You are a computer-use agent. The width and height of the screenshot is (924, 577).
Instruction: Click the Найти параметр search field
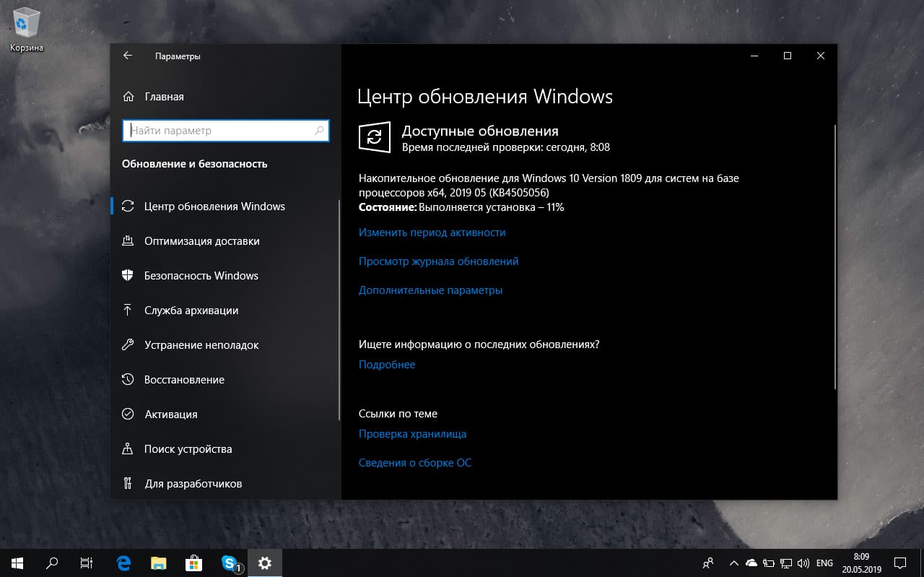225,130
